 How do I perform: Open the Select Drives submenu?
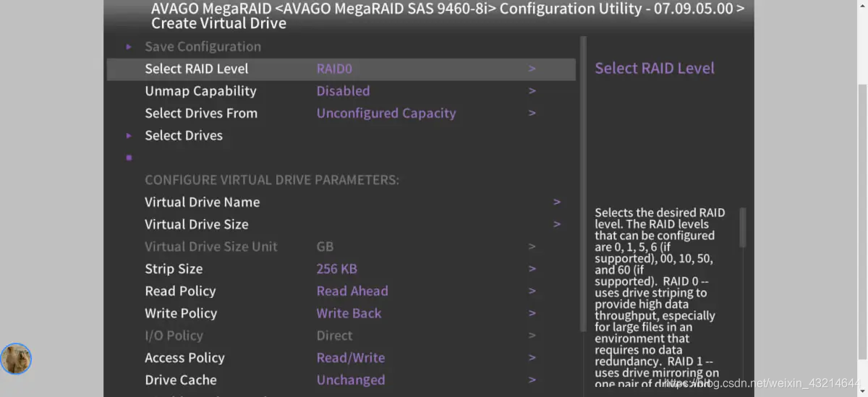click(184, 135)
